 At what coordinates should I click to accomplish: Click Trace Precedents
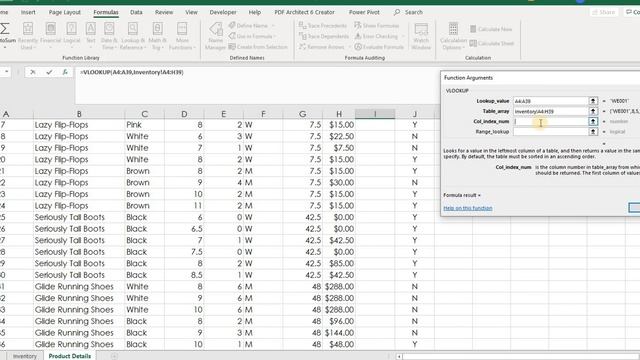[x=323, y=25]
